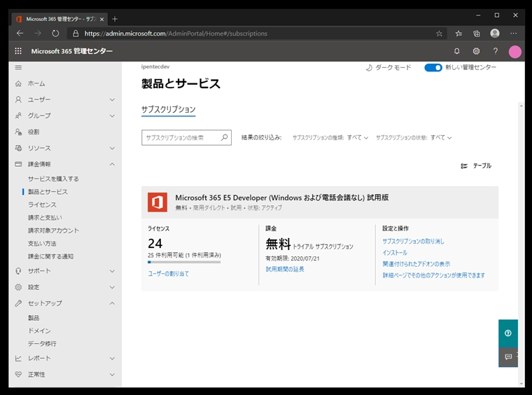Click 関連付けられたアドオンの表示 link

(x=416, y=263)
